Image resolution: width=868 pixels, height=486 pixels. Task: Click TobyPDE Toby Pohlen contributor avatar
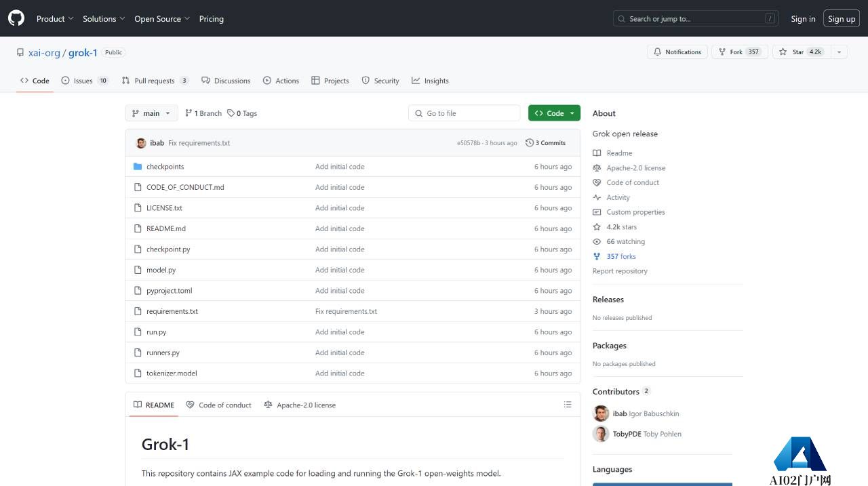tap(601, 434)
